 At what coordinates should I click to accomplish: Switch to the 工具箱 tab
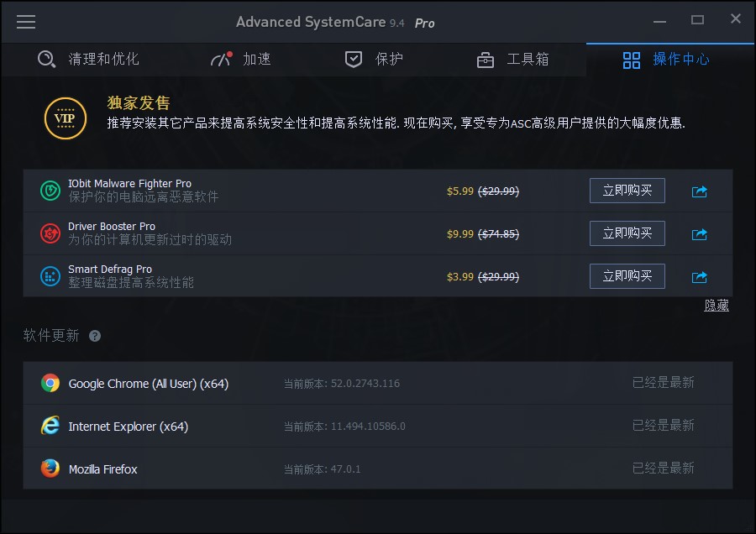pyautogui.click(x=513, y=60)
